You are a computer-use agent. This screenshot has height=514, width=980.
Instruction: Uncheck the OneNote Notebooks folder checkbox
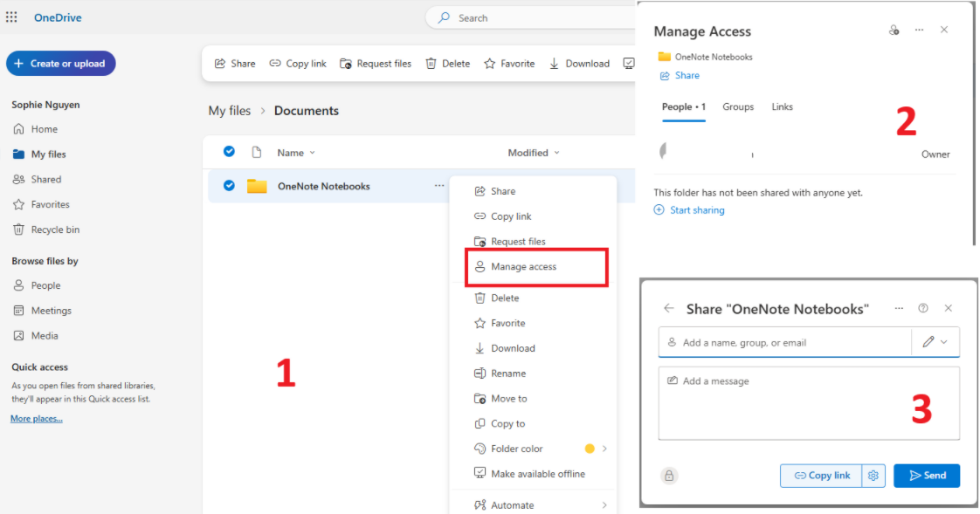pyautogui.click(x=230, y=186)
